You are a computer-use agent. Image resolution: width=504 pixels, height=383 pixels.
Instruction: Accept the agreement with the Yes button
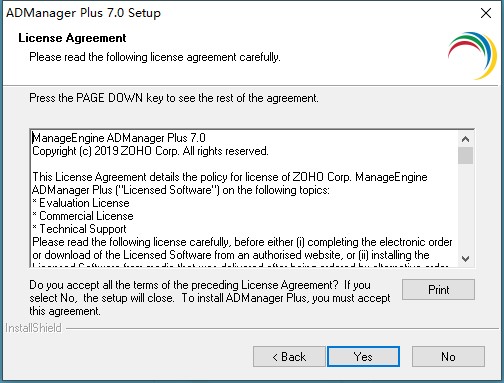(363, 356)
